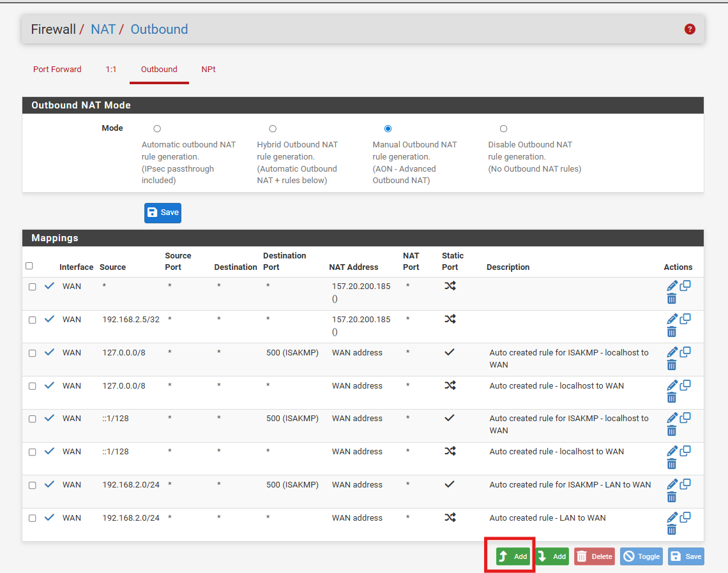Click the NAT breadcrumb link
This screenshot has height=573, width=728.
click(103, 29)
